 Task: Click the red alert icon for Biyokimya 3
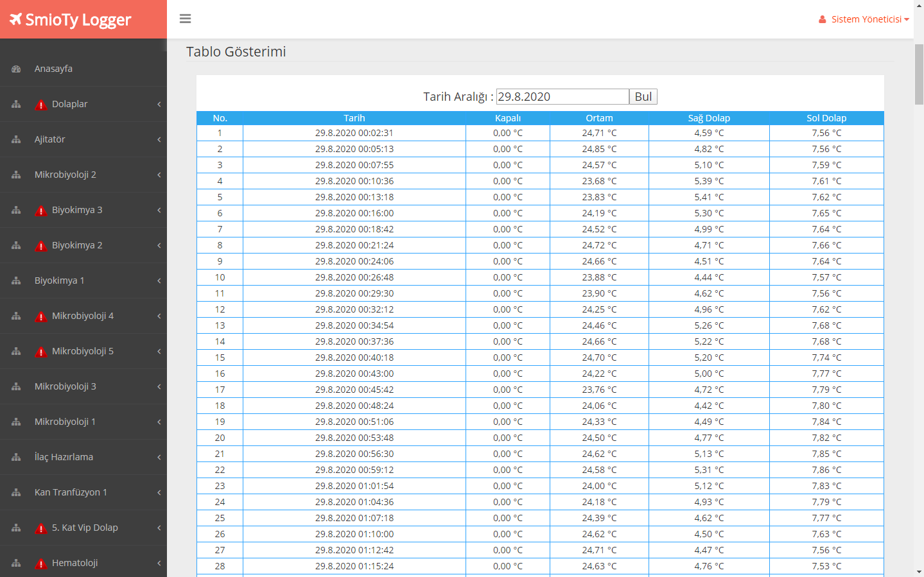(x=41, y=211)
